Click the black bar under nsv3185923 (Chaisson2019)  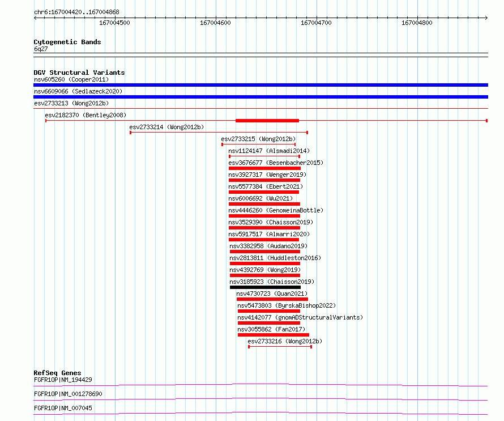coord(265,287)
